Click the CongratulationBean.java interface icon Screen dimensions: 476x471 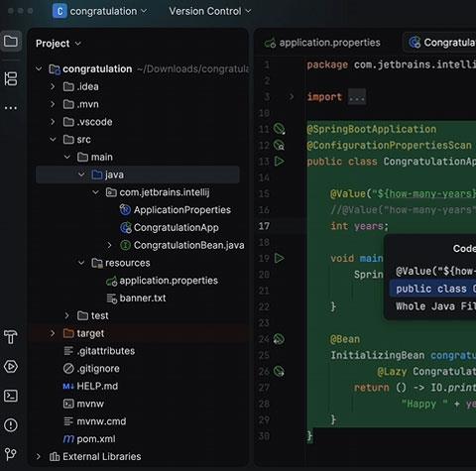click(125, 245)
